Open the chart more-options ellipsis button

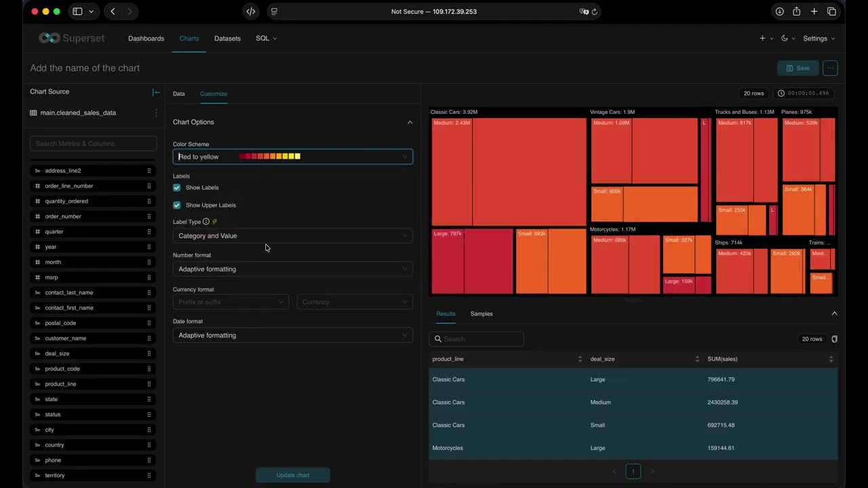click(830, 68)
